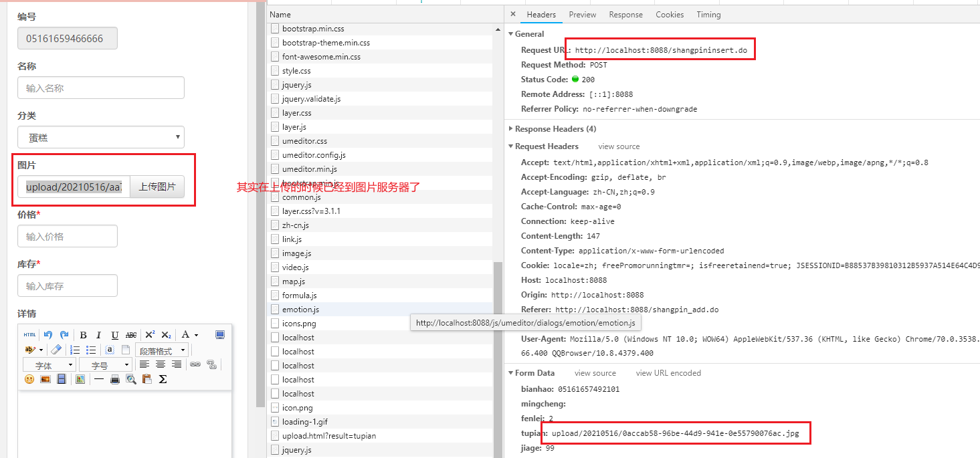980x458 pixels.
Task: Insert an image via the picture icon
Action: pos(45,379)
